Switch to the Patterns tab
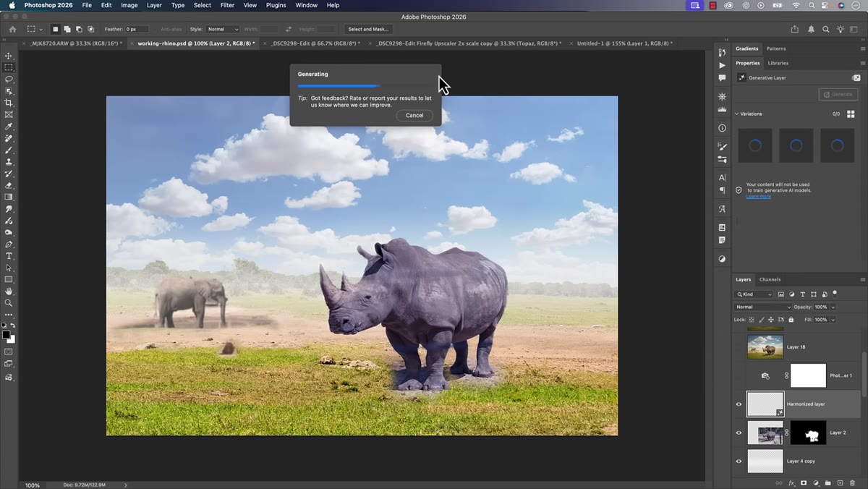The height and width of the screenshot is (489, 868). pos(776,48)
